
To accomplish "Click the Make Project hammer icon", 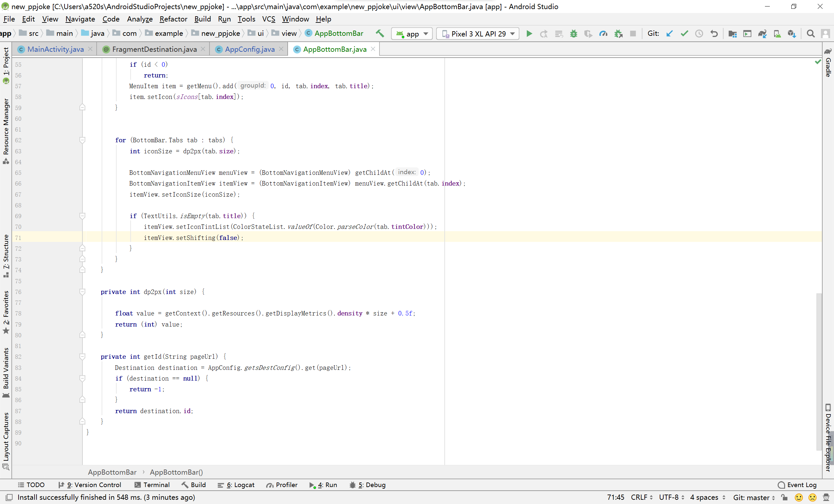I will coord(380,34).
